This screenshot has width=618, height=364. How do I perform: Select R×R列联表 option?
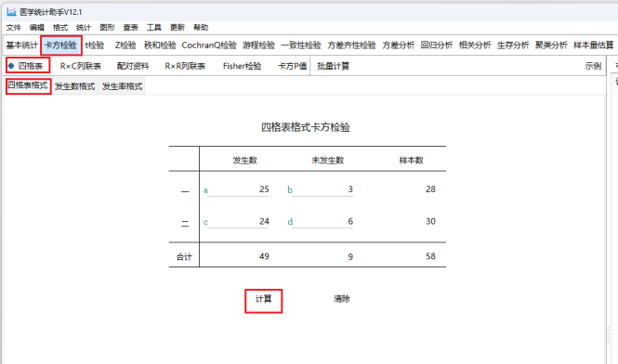click(185, 66)
